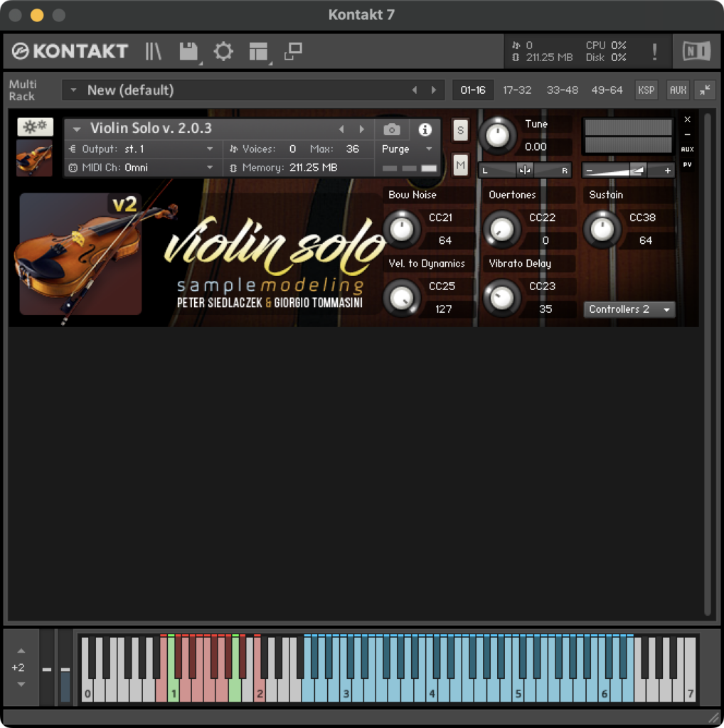Image resolution: width=724 pixels, height=728 pixels.
Task: Click the pan center icon
Action: click(x=525, y=171)
